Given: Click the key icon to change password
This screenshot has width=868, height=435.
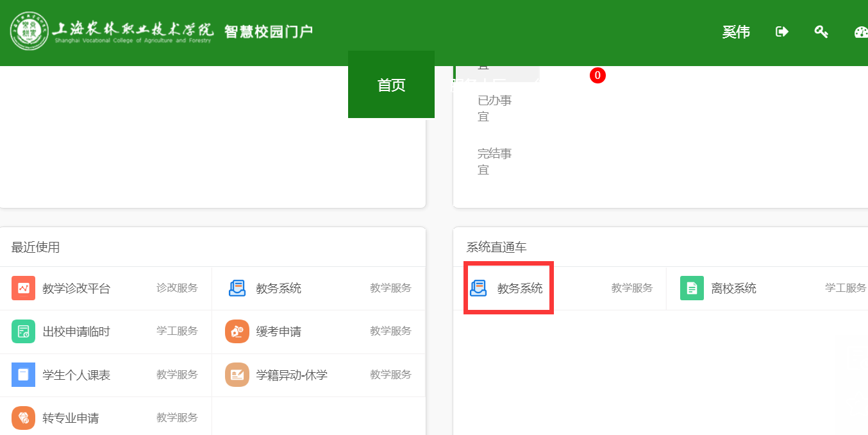Looking at the screenshot, I should (821, 31).
